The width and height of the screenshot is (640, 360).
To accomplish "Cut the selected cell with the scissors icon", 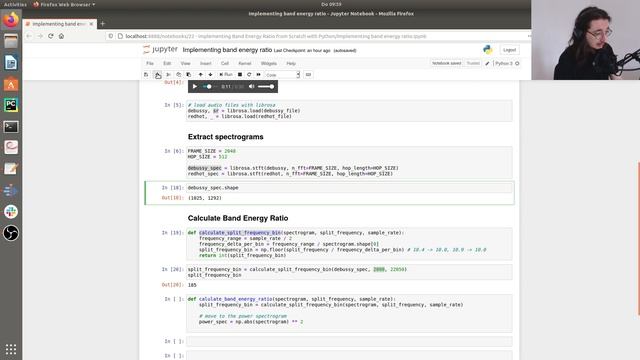I will click(168, 75).
